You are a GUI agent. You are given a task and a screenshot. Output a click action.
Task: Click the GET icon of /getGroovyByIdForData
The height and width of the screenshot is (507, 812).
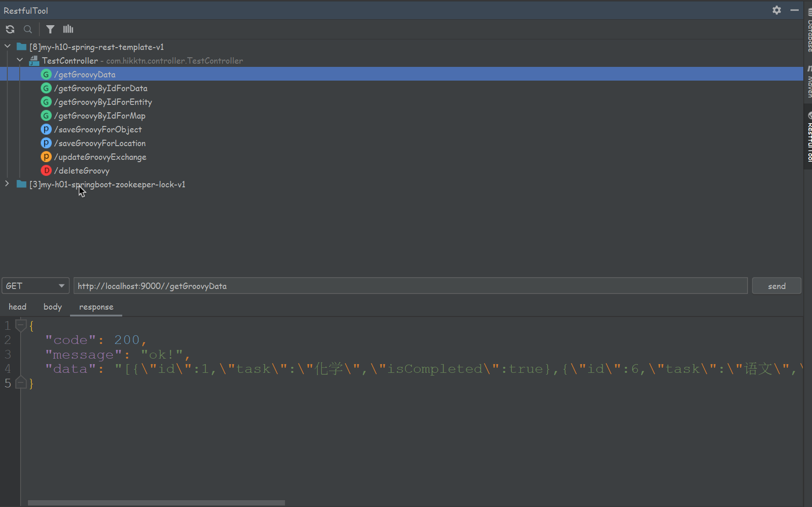coord(46,88)
